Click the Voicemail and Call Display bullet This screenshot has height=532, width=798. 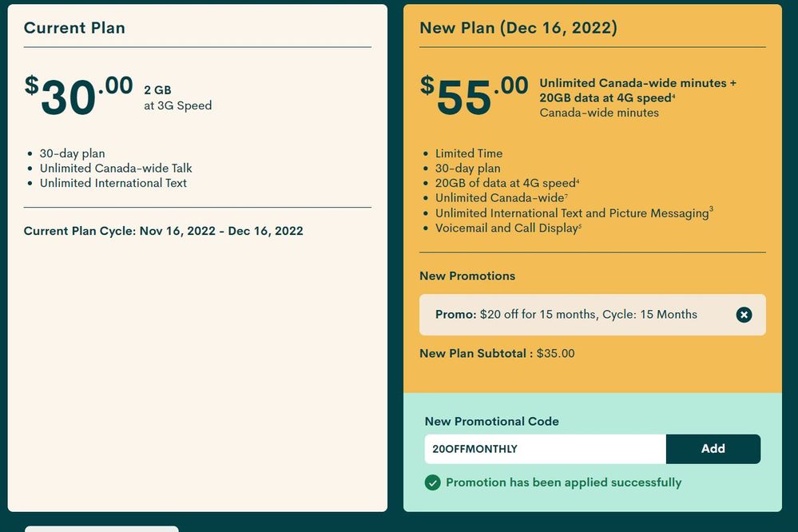[x=506, y=228]
